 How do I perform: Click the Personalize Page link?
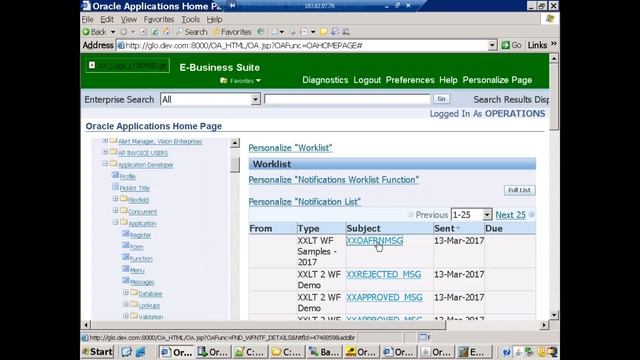point(497,80)
